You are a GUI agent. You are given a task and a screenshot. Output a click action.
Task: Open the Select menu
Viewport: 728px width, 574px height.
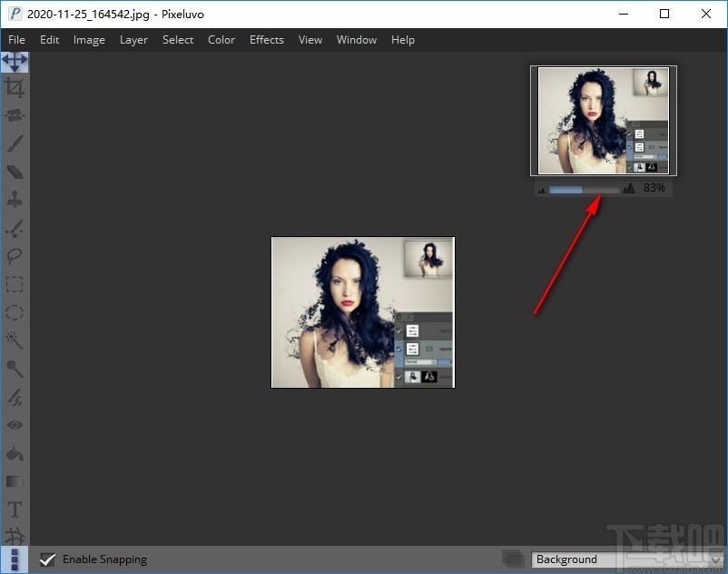[178, 40]
